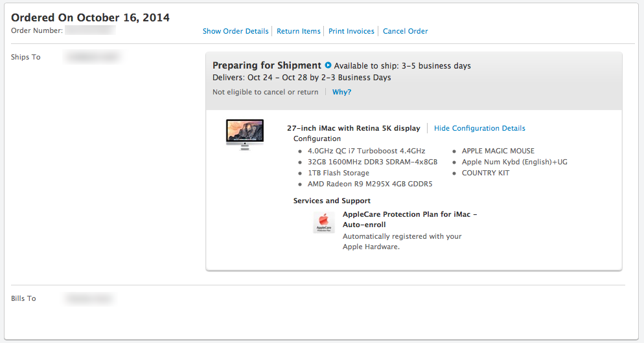This screenshot has width=644, height=343.
Task: Select the AppleCare Protection Plan for iMac title
Action: pyautogui.click(x=409, y=219)
